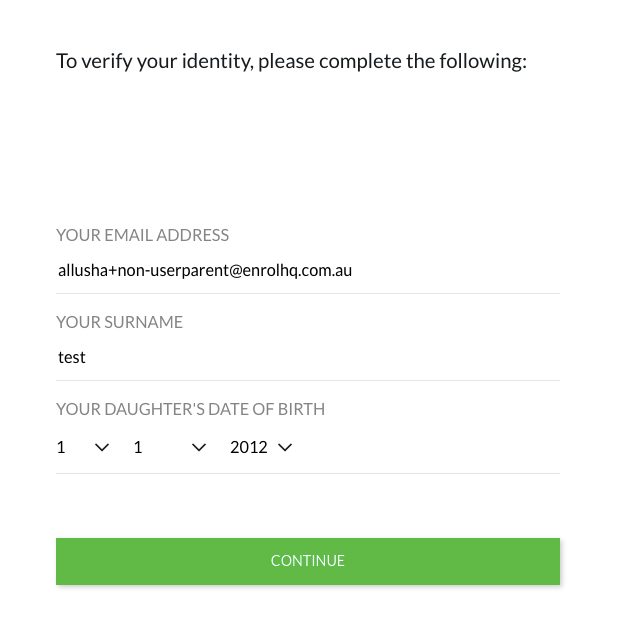The image size is (623, 633).
Task: Focus the email address input field
Action: coord(308,270)
